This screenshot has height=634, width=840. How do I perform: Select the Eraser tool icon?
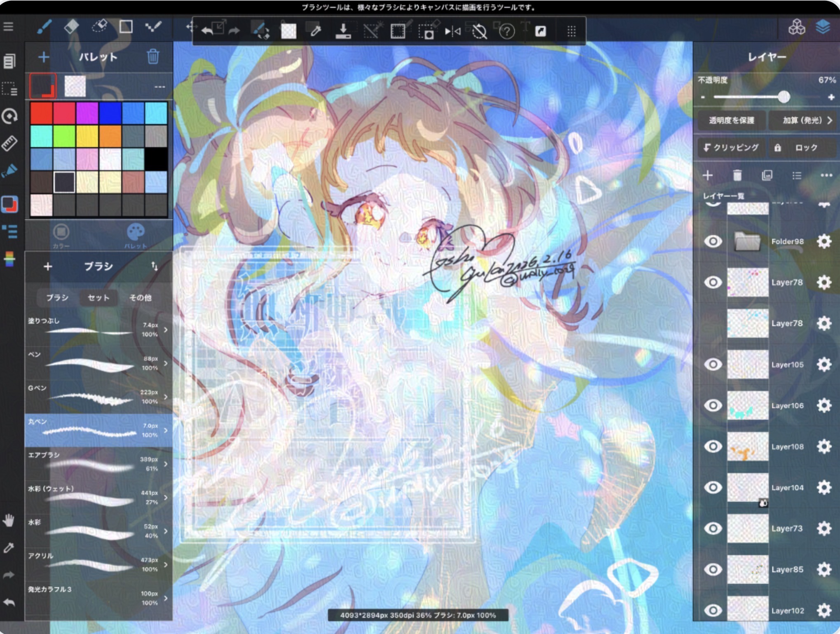(x=71, y=27)
